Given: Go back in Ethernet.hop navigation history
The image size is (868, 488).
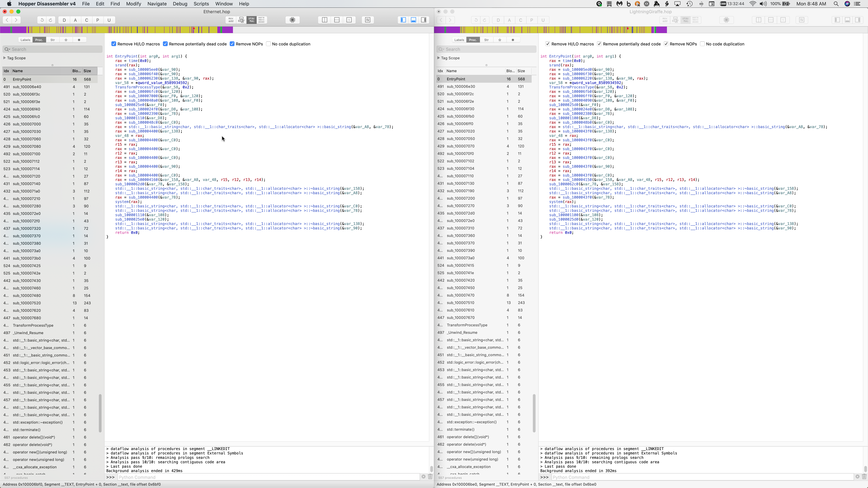Looking at the screenshot, I should click(7, 20).
